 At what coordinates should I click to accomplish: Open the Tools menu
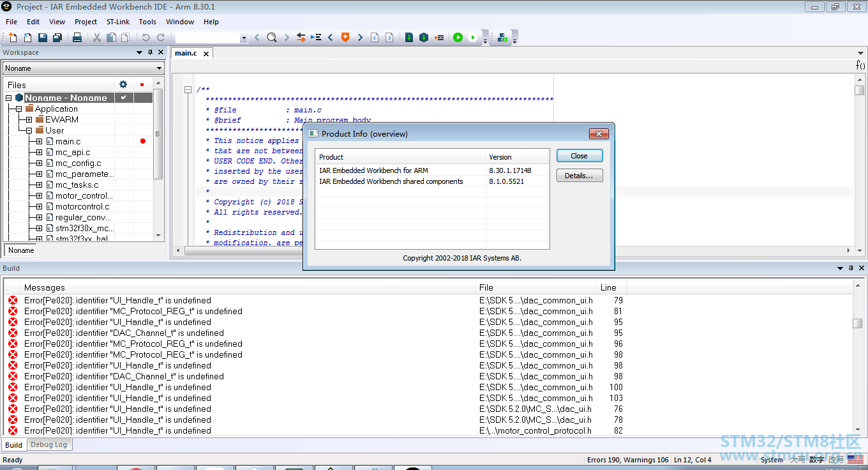(x=147, y=22)
